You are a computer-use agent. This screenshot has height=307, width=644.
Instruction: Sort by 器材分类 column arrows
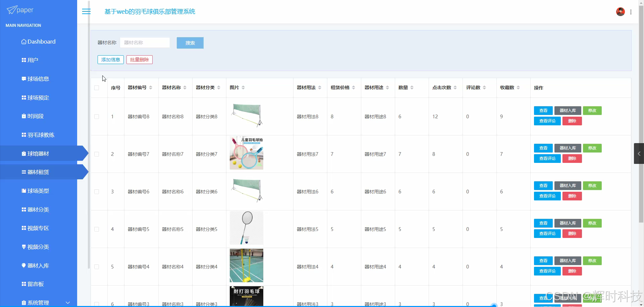[219, 87]
